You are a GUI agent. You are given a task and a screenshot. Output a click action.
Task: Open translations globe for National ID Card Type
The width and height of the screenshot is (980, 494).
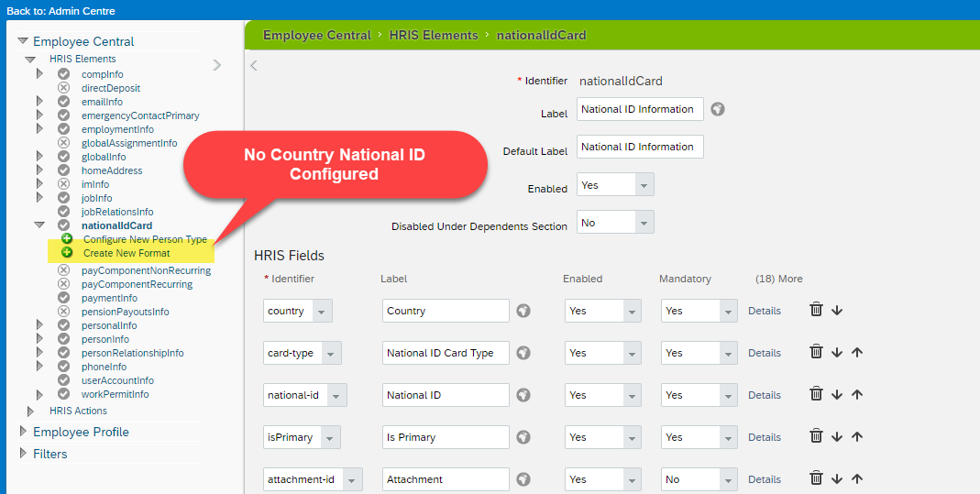[x=523, y=353]
